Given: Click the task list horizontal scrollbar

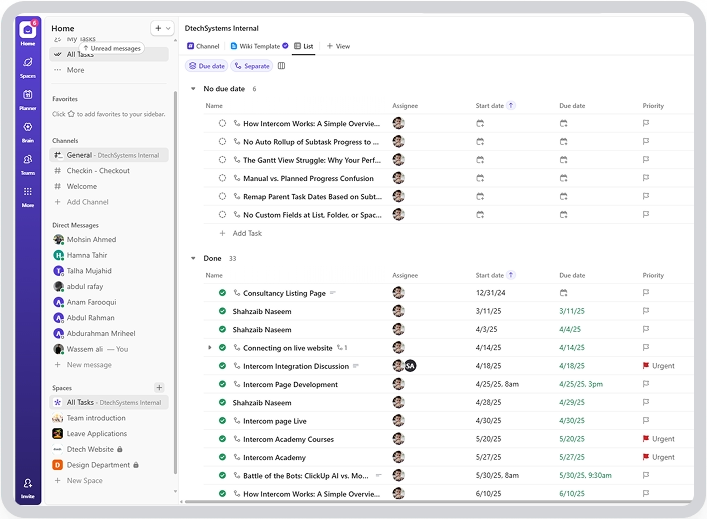Looking at the screenshot, I should 437,501.
